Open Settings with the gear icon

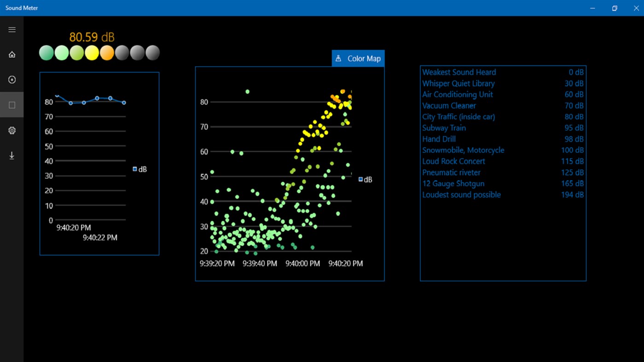12,130
